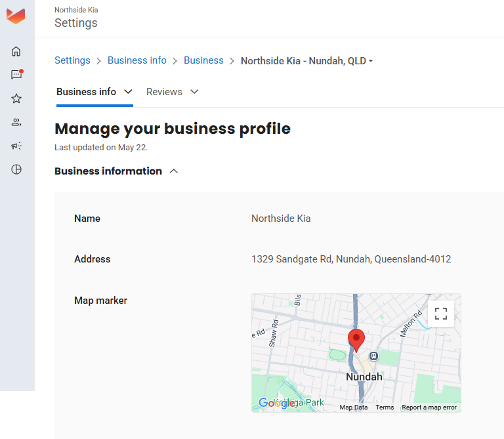Toggle fullscreen view on the map
Screen dimensions: 504x439
coord(441,314)
